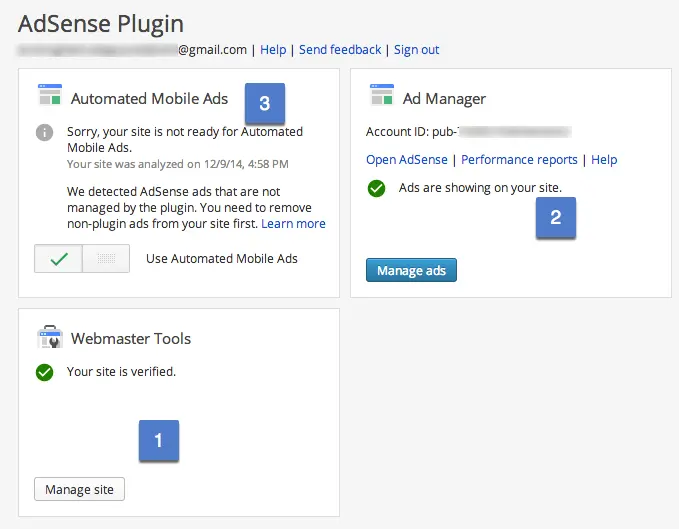
Task: Click green check icon next to Your site is verified
Action: (x=45, y=372)
